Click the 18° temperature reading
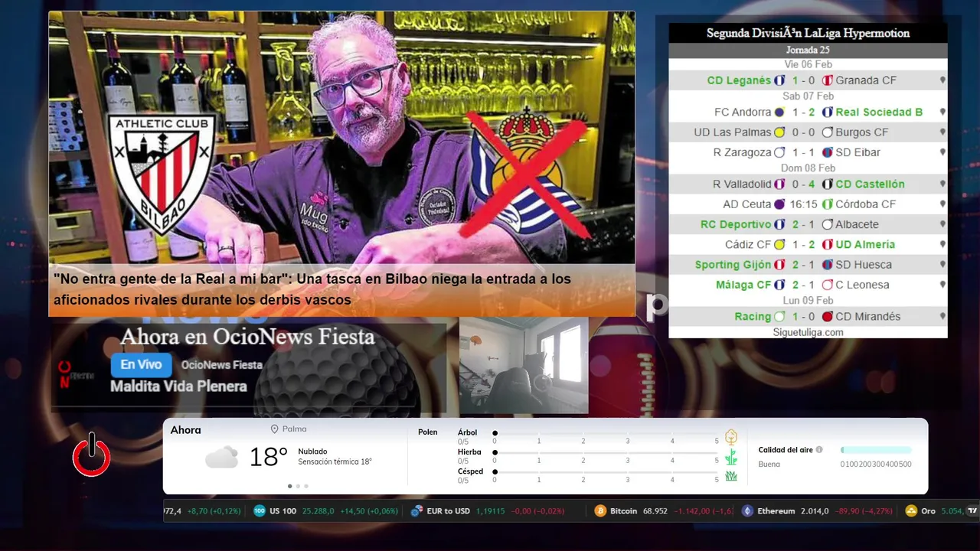This screenshot has height=551, width=980. (268, 457)
